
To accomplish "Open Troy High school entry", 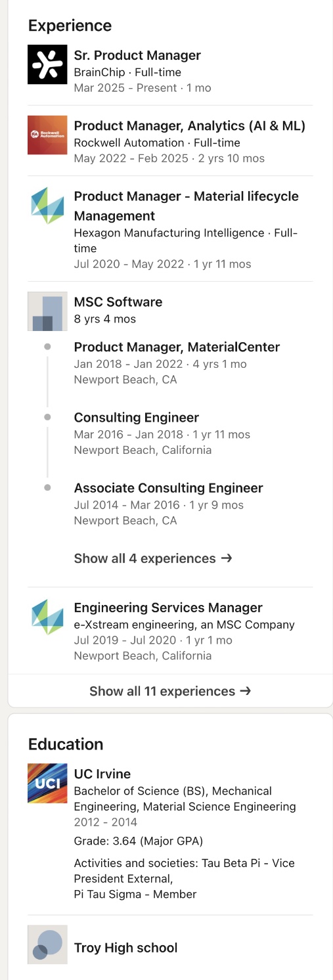I will pos(125,947).
